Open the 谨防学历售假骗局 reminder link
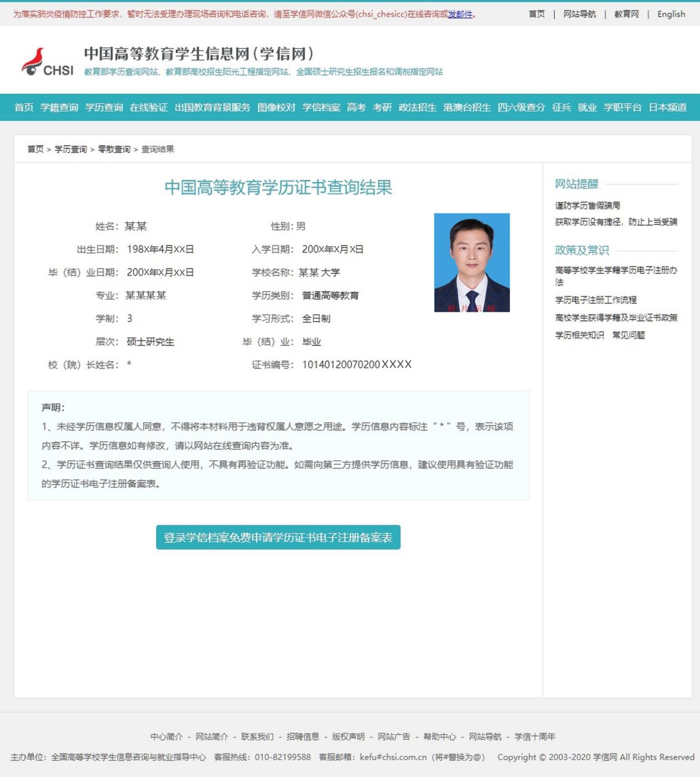700x777 pixels. pyautogui.click(x=587, y=206)
